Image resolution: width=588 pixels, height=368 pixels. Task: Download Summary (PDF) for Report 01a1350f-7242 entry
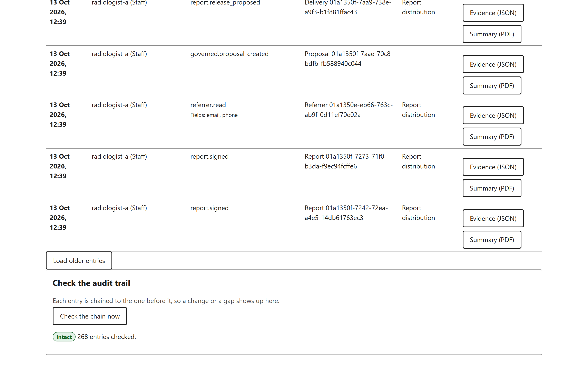492,240
